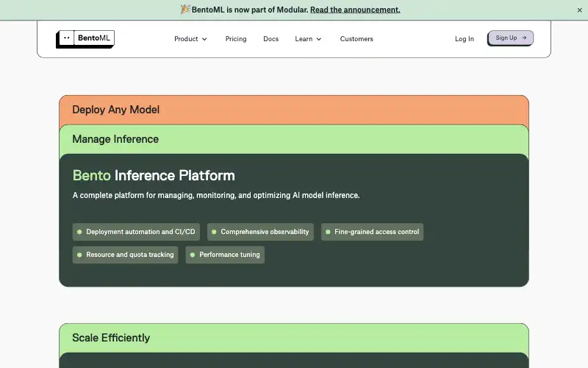588x368 pixels.
Task: Open the Read the announcement link
Action: tap(355, 10)
